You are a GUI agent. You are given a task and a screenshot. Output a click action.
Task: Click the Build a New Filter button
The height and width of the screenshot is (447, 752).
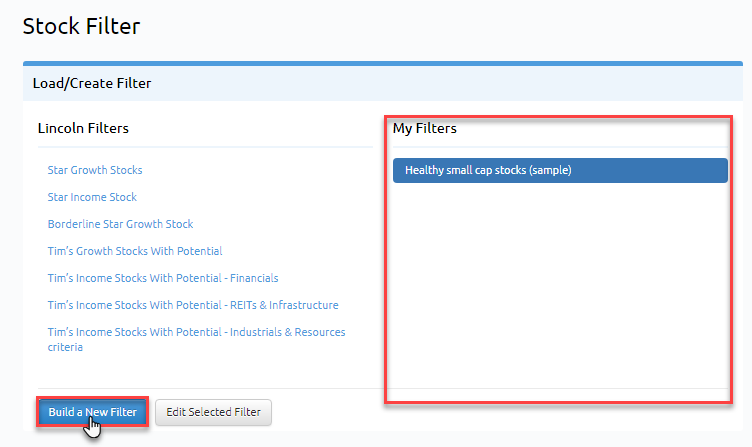(x=93, y=412)
